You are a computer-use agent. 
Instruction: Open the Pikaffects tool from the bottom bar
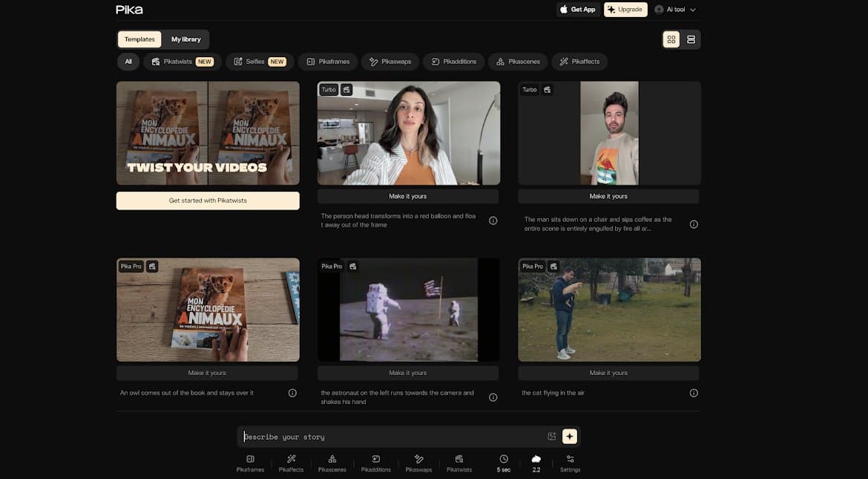291,462
